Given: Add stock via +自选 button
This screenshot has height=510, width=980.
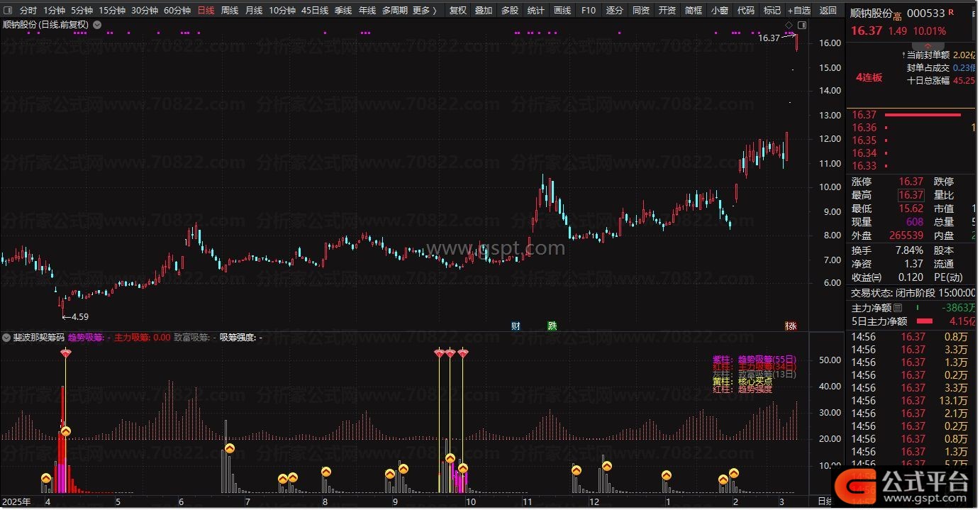Looking at the screenshot, I should (798, 11).
